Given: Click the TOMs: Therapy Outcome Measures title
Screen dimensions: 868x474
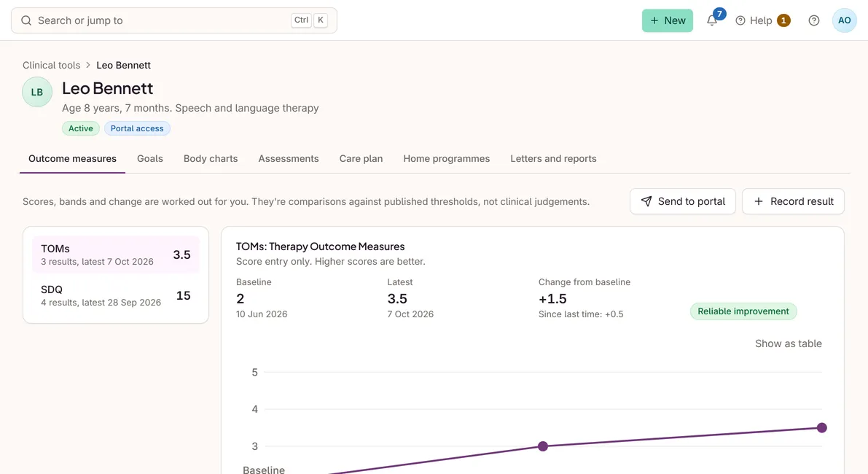Looking at the screenshot, I should tap(320, 246).
